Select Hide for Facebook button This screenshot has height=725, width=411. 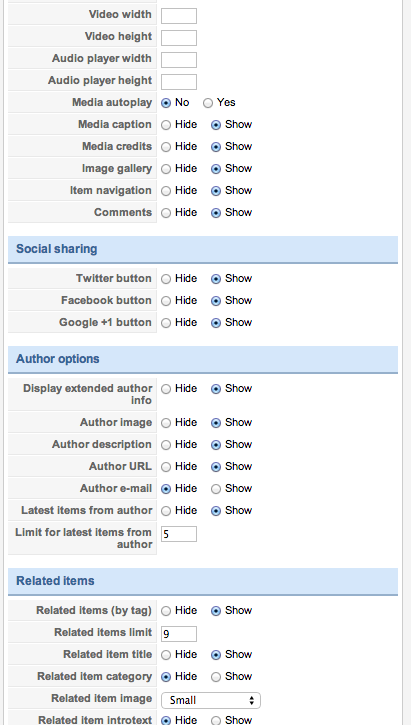166,301
